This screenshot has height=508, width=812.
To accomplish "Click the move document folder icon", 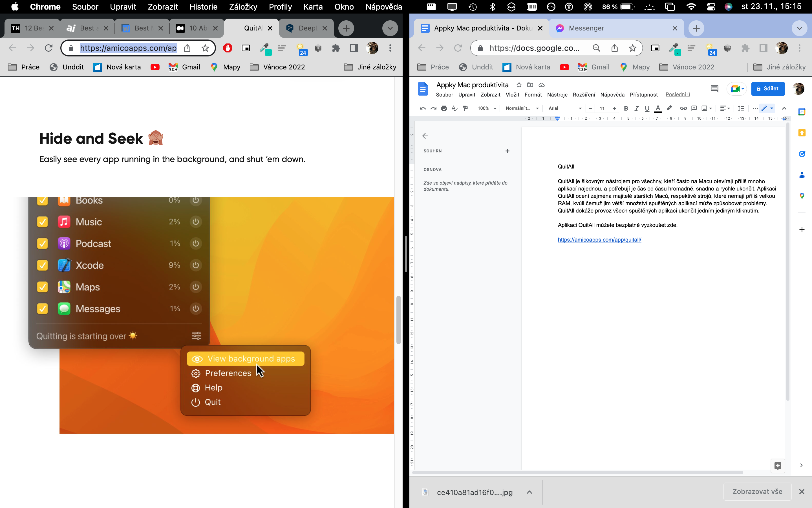I will (x=530, y=85).
